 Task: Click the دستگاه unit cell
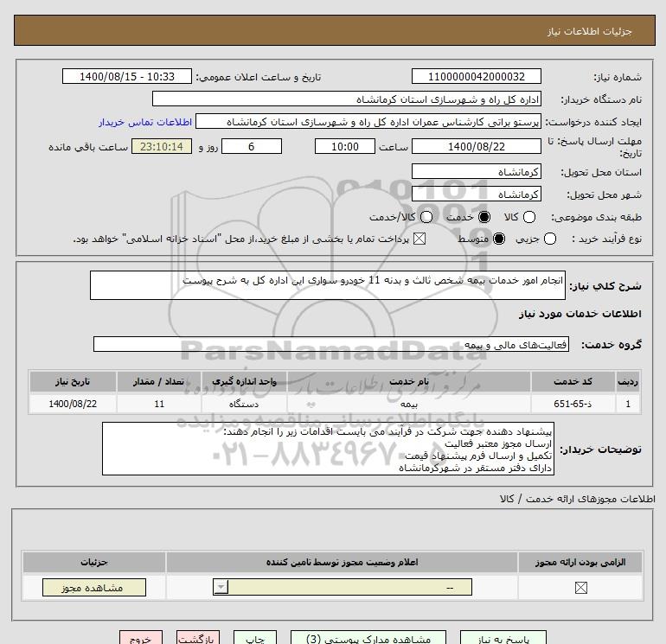pos(244,404)
